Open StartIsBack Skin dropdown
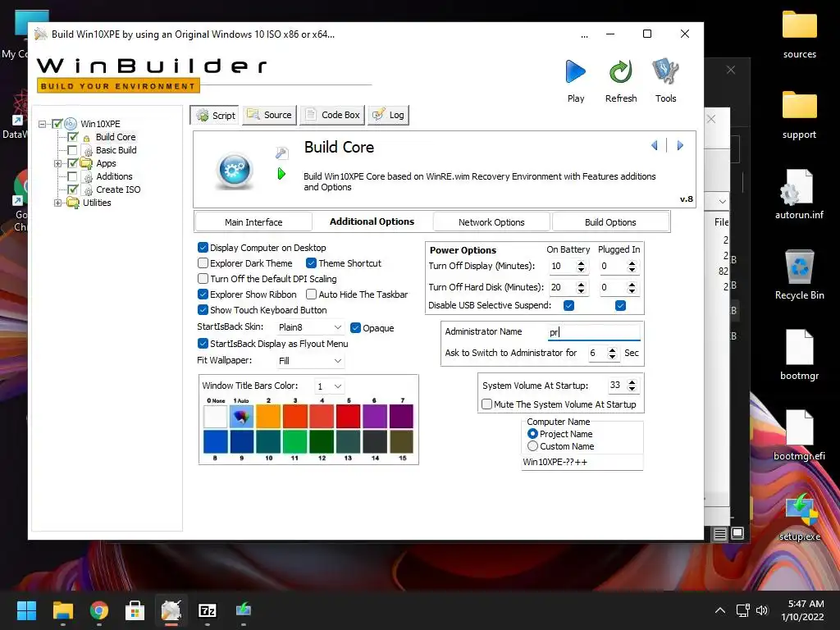840x630 pixels. 310,327
